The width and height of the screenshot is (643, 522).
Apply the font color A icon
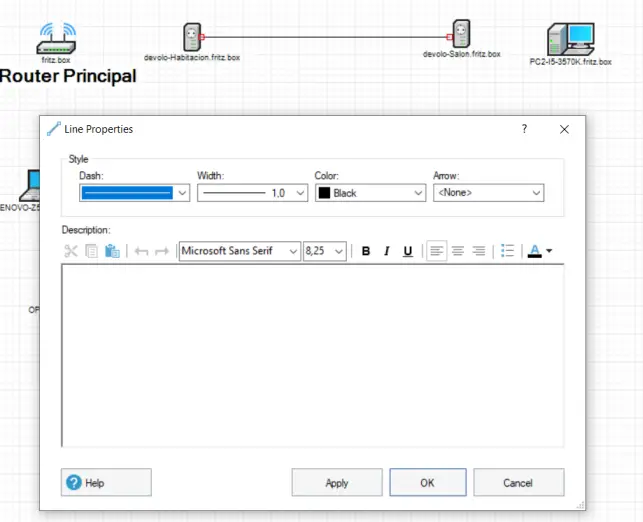pyautogui.click(x=534, y=251)
